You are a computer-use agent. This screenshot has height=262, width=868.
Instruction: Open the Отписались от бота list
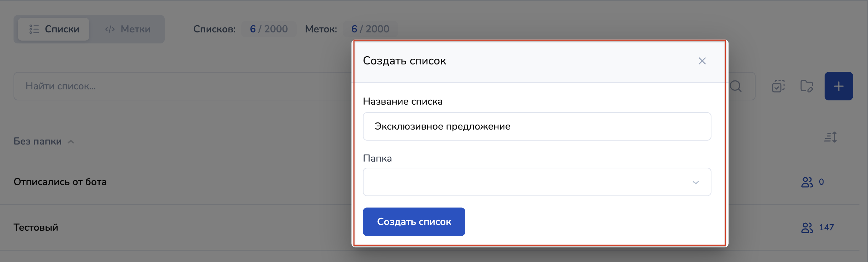(x=60, y=182)
